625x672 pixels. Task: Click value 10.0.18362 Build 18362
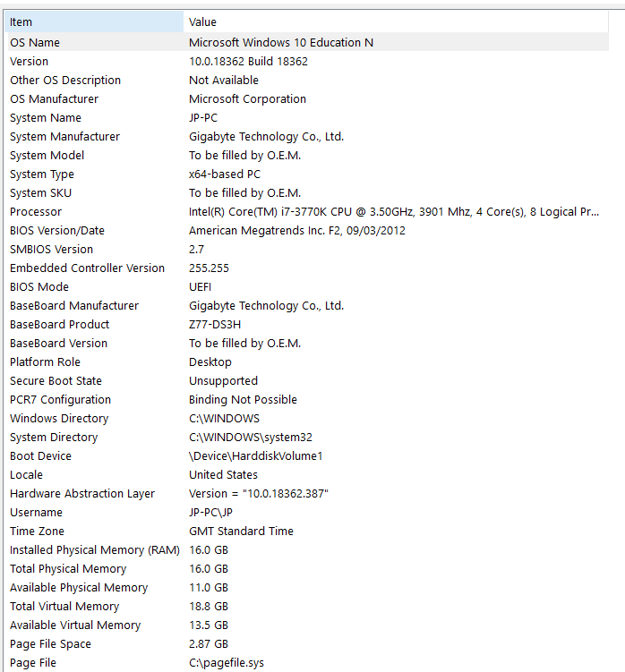coord(248,61)
